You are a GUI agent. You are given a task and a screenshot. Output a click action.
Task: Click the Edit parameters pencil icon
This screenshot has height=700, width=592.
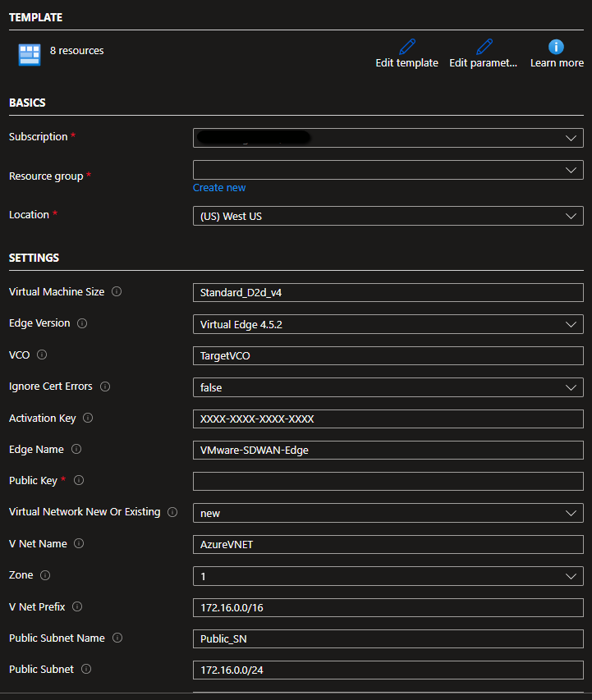(484, 47)
